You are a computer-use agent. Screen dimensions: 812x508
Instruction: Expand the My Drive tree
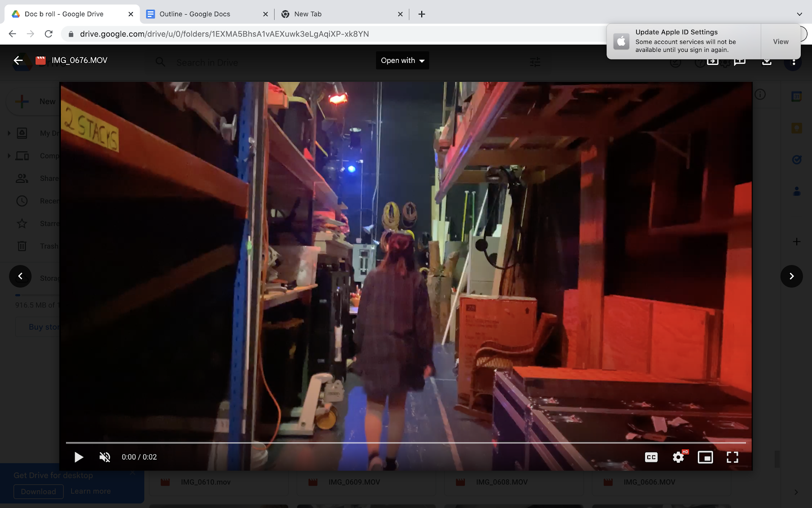tap(9, 133)
